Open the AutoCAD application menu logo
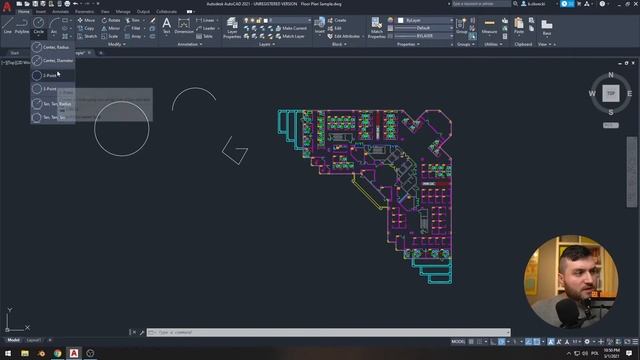The height and width of the screenshot is (360, 640). point(7,6)
